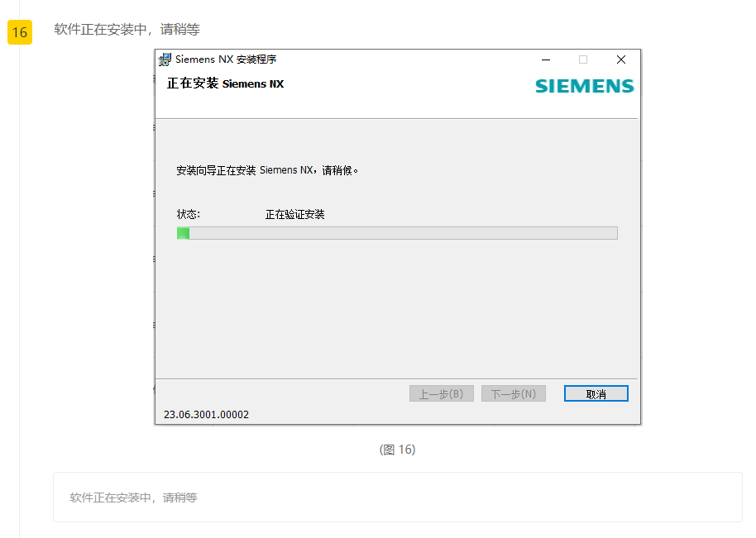The width and height of the screenshot is (756, 538).
Task: Click the greyed-out maximize button of the installer
Action: click(583, 60)
